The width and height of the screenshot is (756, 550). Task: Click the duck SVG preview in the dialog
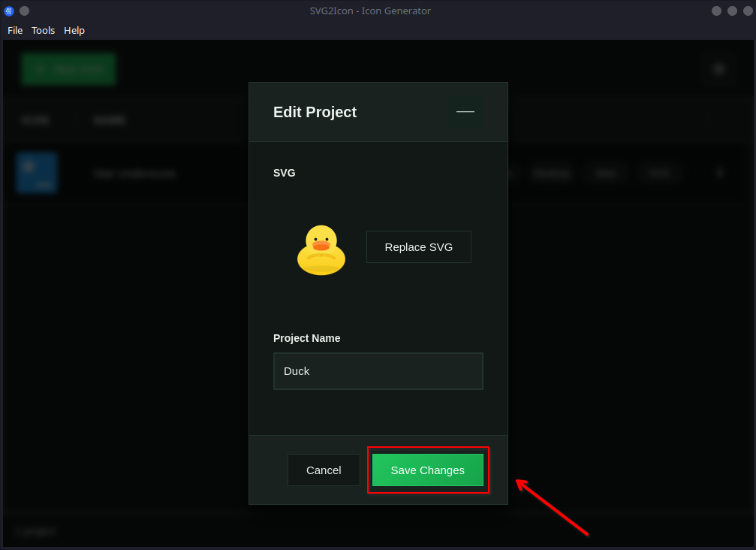(x=321, y=250)
